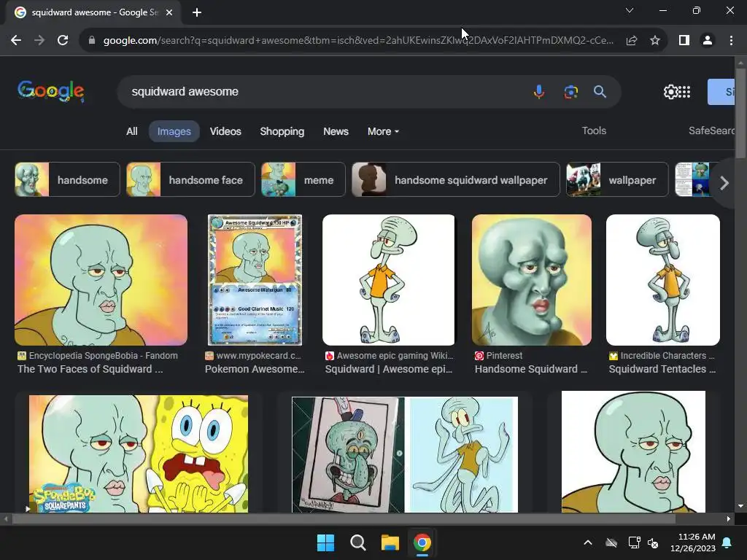
Task: Open the taskbar clock and date
Action: click(x=693, y=542)
